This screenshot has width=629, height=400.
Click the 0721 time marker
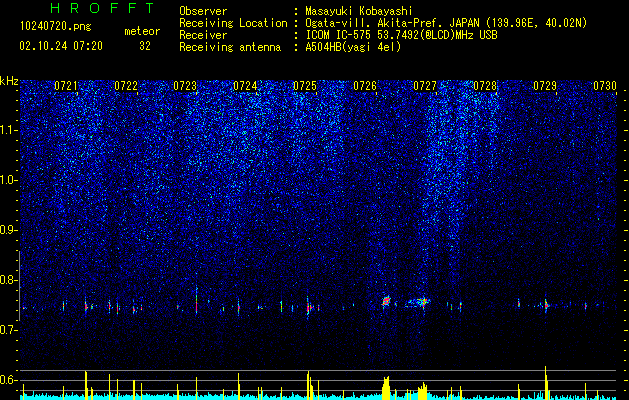66,86
